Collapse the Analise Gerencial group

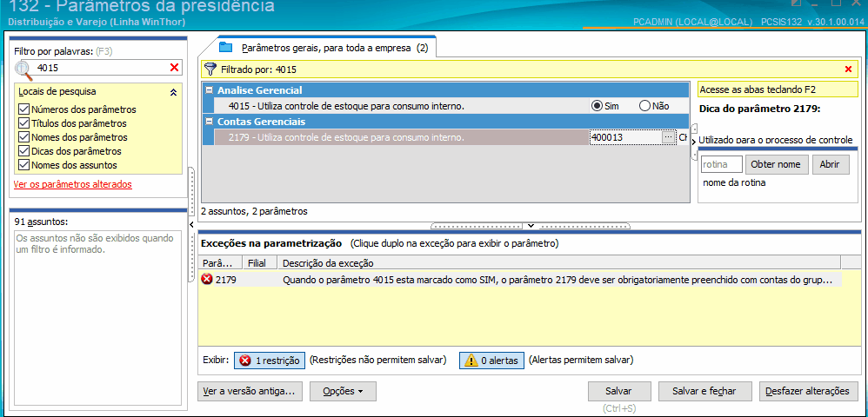click(210, 90)
